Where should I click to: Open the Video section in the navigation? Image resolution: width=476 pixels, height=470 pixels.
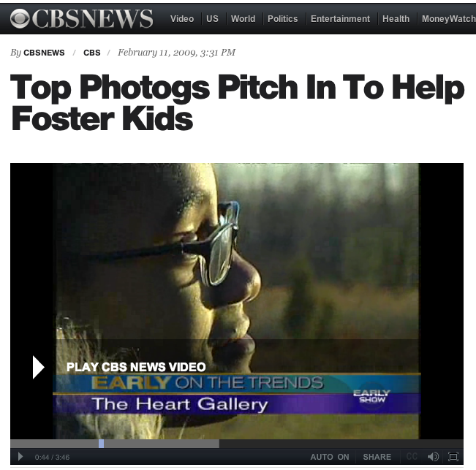(x=182, y=19)
